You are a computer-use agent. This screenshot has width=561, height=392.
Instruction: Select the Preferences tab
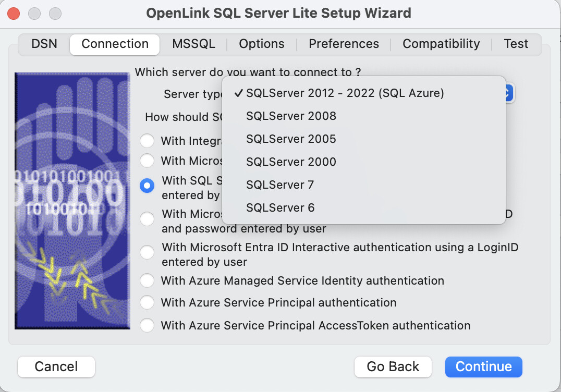pyautogui.click(x=344, y=44)
